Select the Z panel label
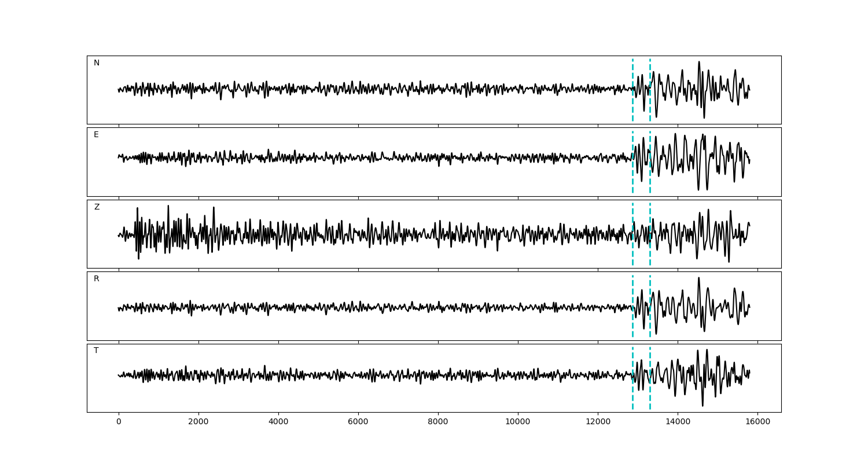The image size is (868, 463). pos(97,207)
